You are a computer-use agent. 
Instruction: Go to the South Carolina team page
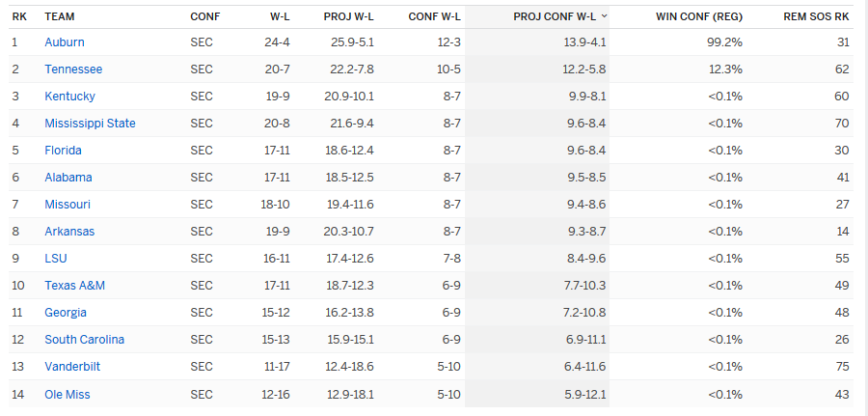click(x=85, y=340)
